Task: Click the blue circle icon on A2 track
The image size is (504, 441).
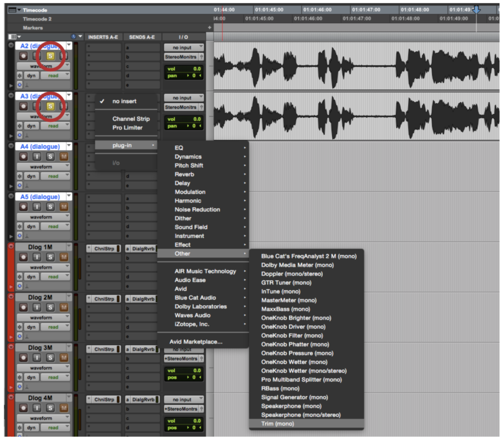Action: 20,85
